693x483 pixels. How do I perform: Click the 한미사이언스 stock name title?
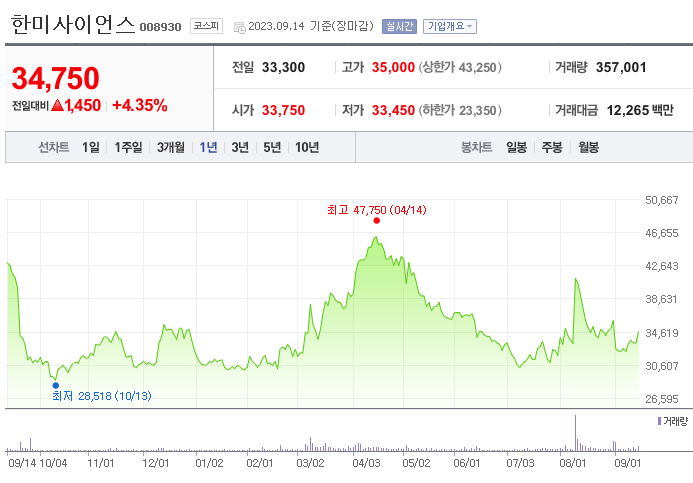click(x=72, y=24)
